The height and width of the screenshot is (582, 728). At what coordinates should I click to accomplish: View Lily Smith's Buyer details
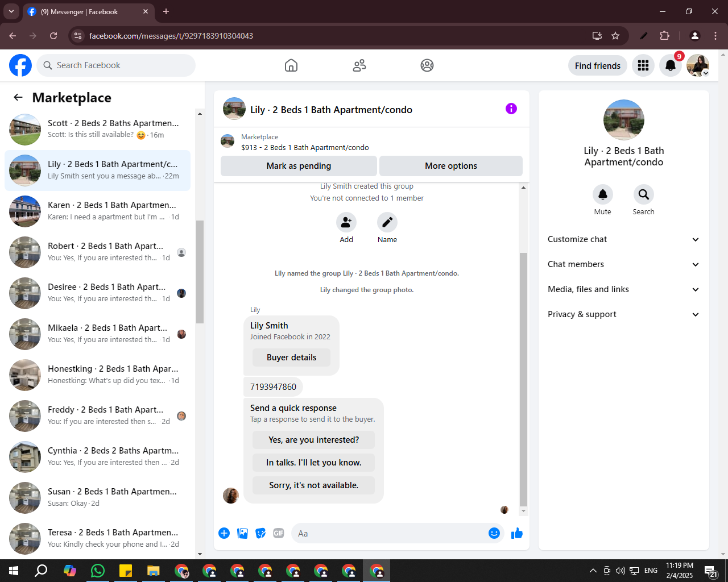tap(291, 357)
